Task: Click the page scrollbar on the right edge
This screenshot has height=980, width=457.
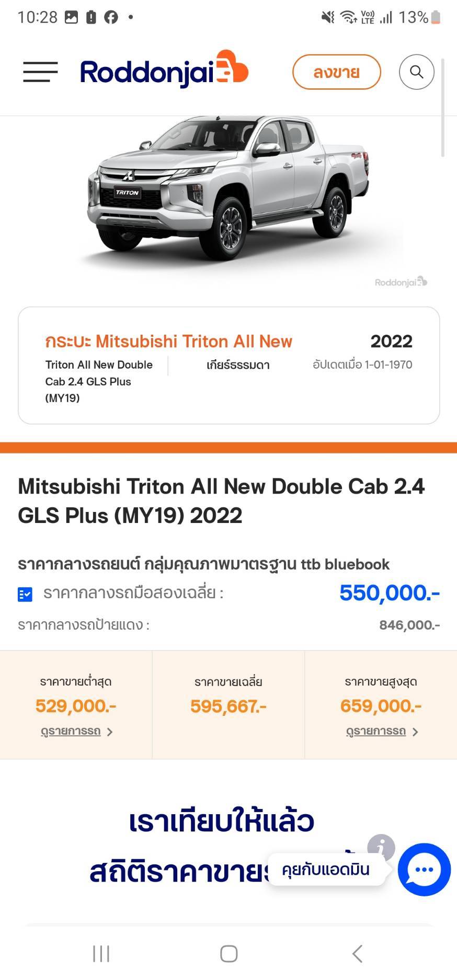Action: [x=443, y=107]
